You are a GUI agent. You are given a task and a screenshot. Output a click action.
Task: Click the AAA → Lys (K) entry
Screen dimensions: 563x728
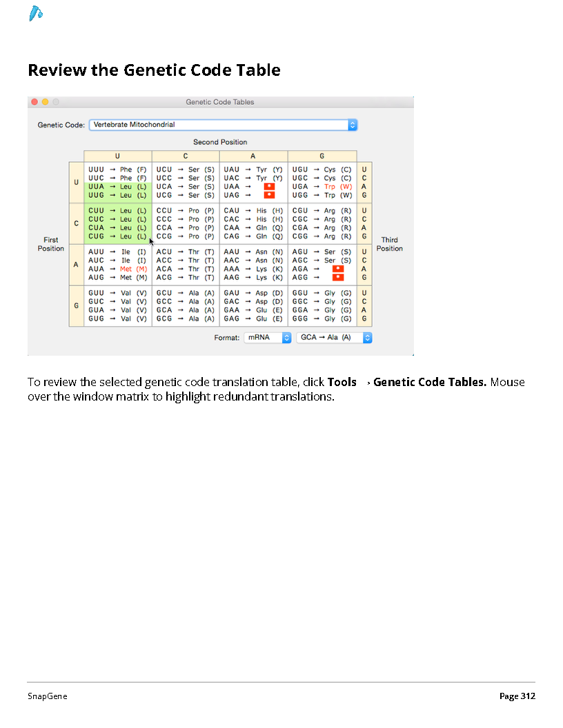(253, 269)
